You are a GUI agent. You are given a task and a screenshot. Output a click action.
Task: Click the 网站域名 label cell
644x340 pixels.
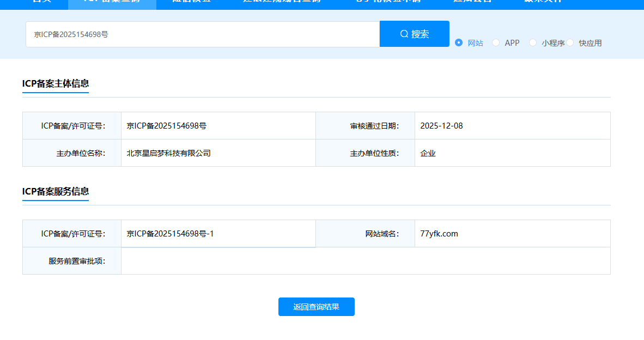[365, 234]
